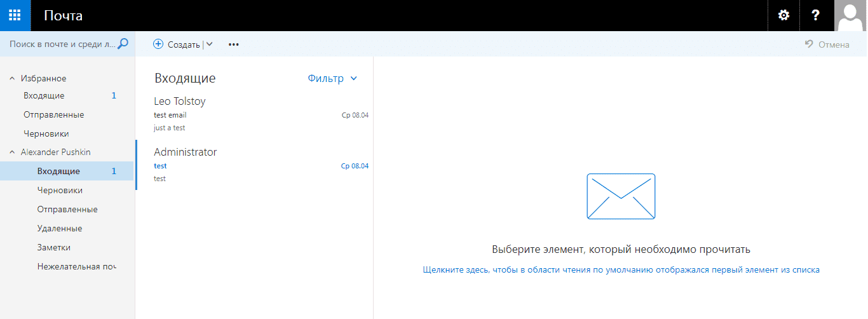
Task: Collapse the Избранное section
Action: 12,78
